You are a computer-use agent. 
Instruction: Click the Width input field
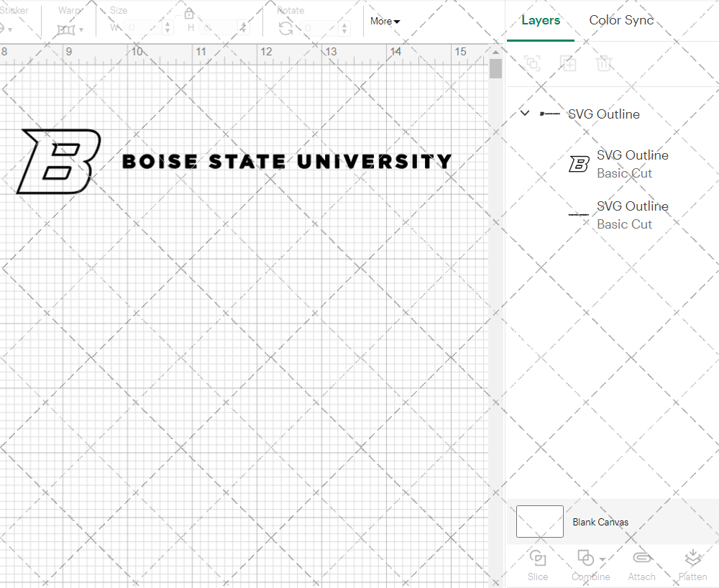(x=144, y=27)
